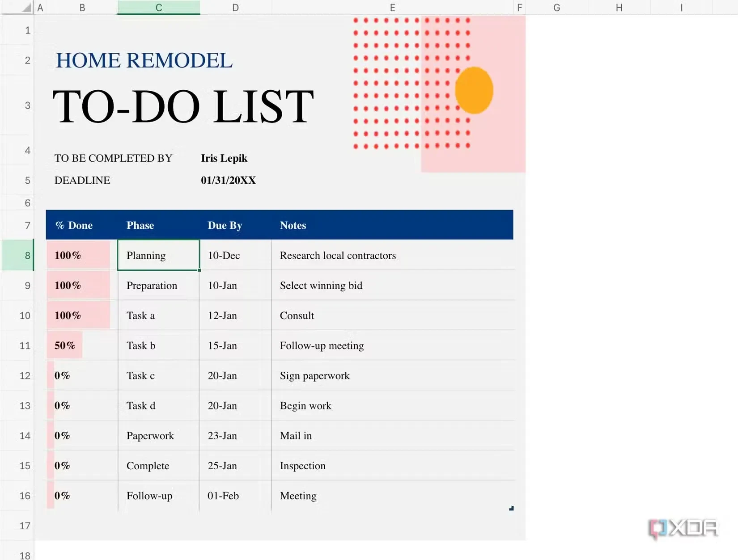Viewport: 738px width, 560px height.
Task: Select the Planning phase cell
Action: pos(157,255)
